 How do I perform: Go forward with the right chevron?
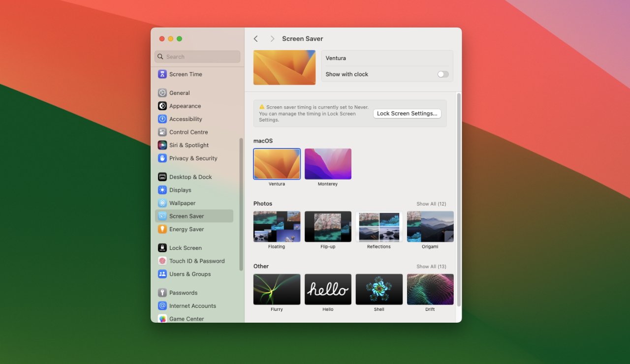(272, 39)
